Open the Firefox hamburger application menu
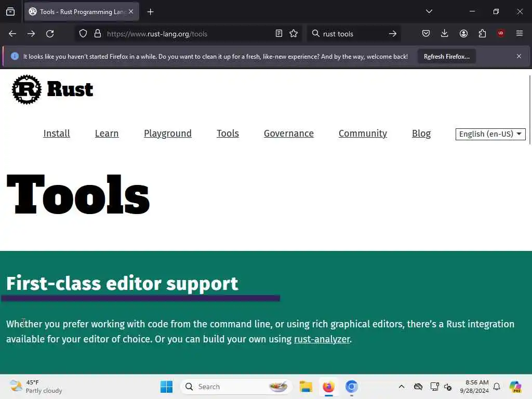Image resolution: width=532 pixels, height=399 pixels. tap(520, 33)
